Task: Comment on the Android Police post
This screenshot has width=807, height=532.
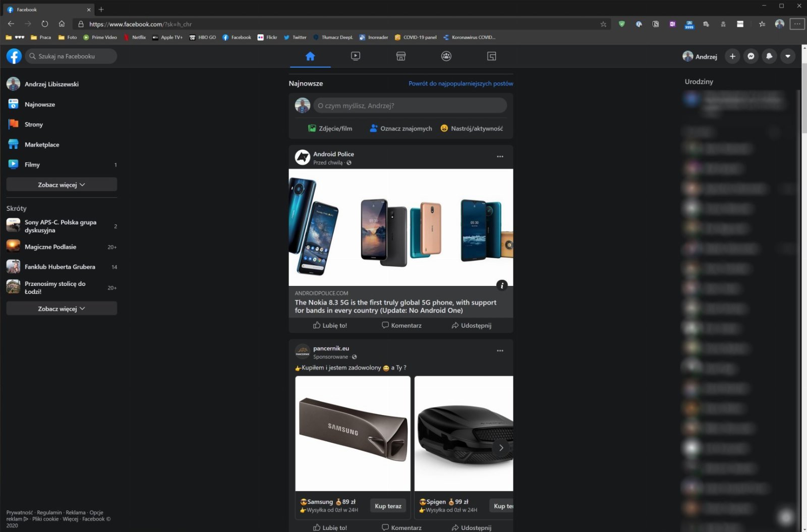Action: [x=401, y=325]
